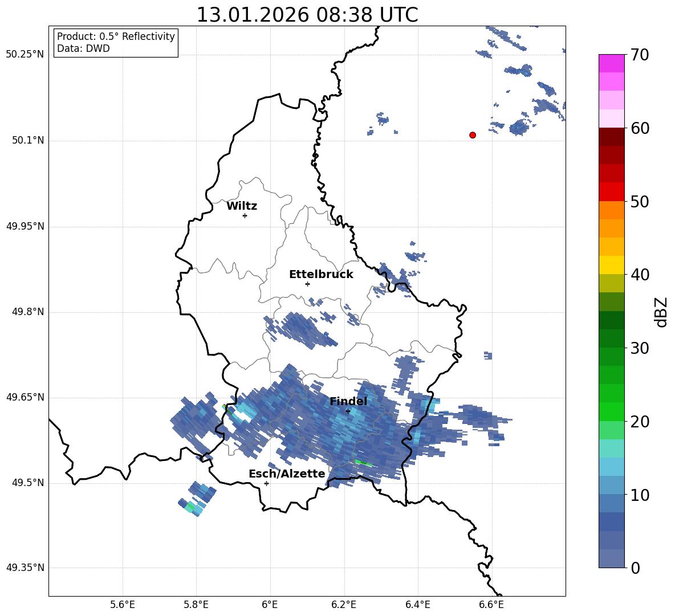Click the yellow colorbar segment at 40
The height and width of the screenshot is (616, 675).
point(612,265)
